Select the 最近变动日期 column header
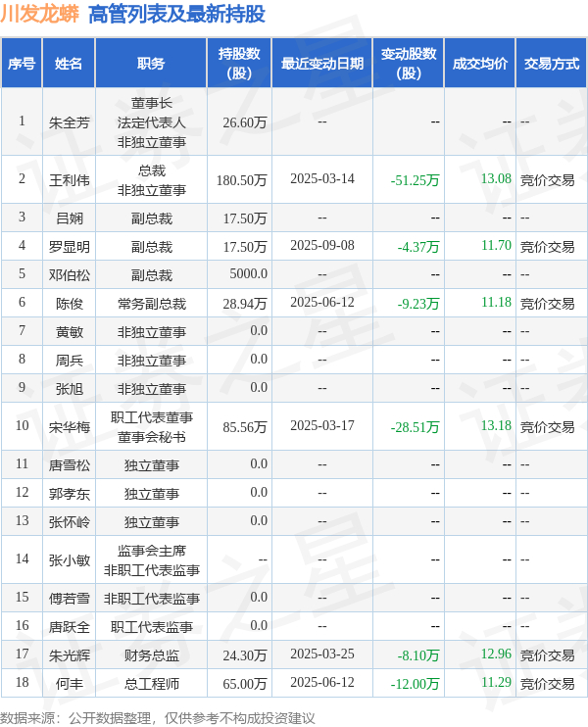 click(322, 64)
